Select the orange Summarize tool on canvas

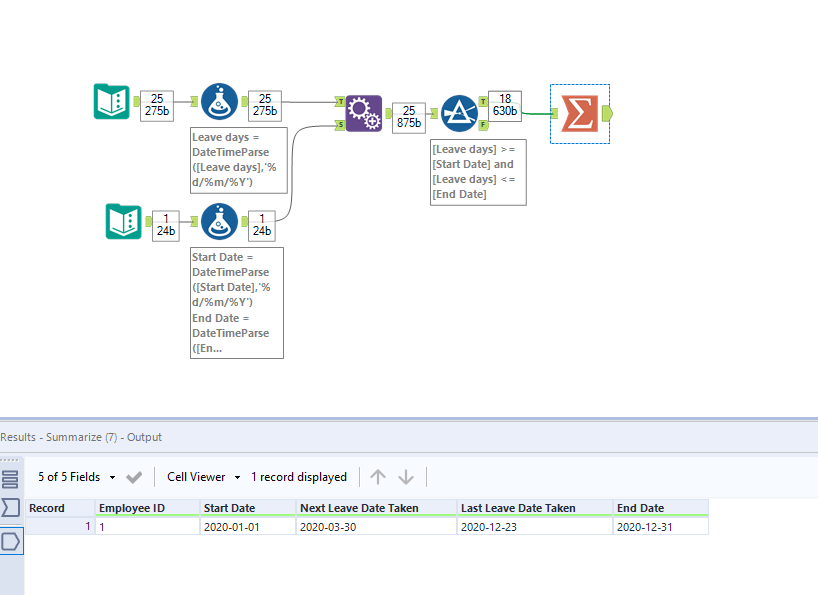click(x=580, y=113)
